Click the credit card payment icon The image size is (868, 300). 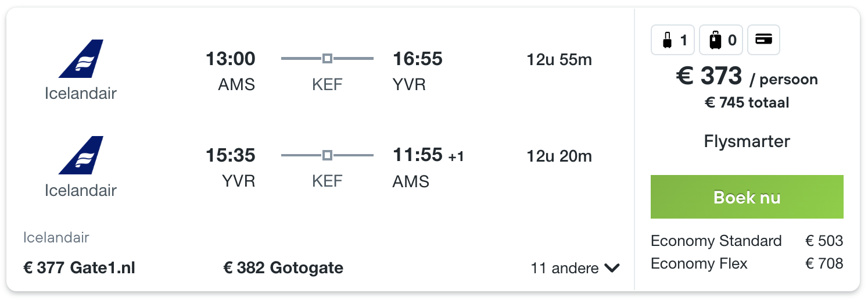763,40
